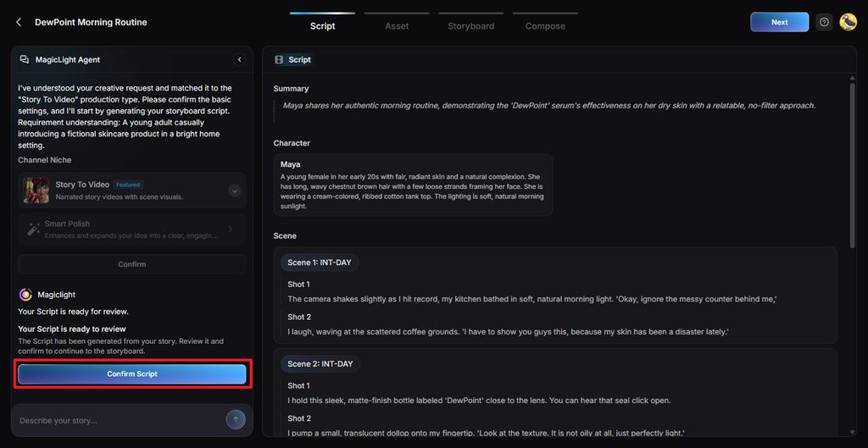The width and height of the screenshot is (868, 448).
Task: Click the Script panel film icon
Action: coord(279,60)
